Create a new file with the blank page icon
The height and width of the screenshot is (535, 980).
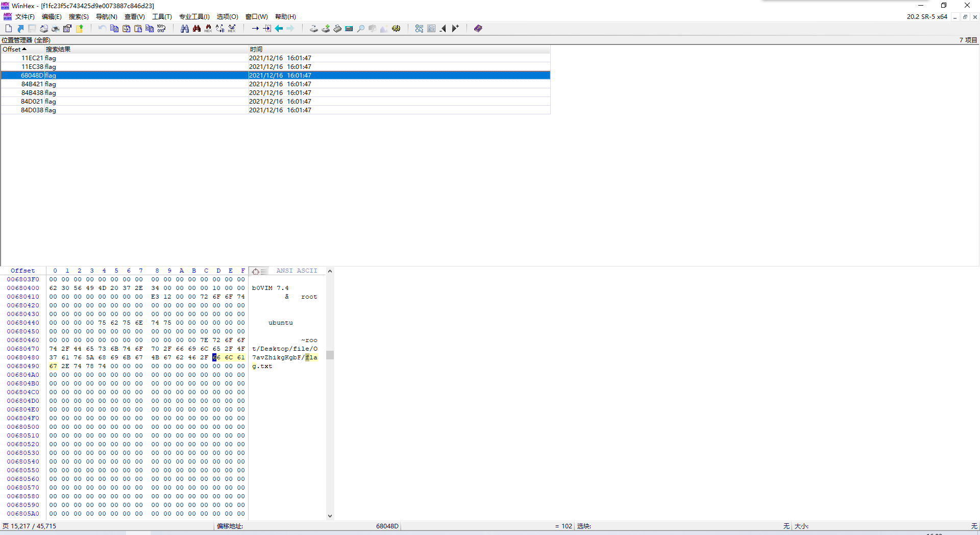9,29
